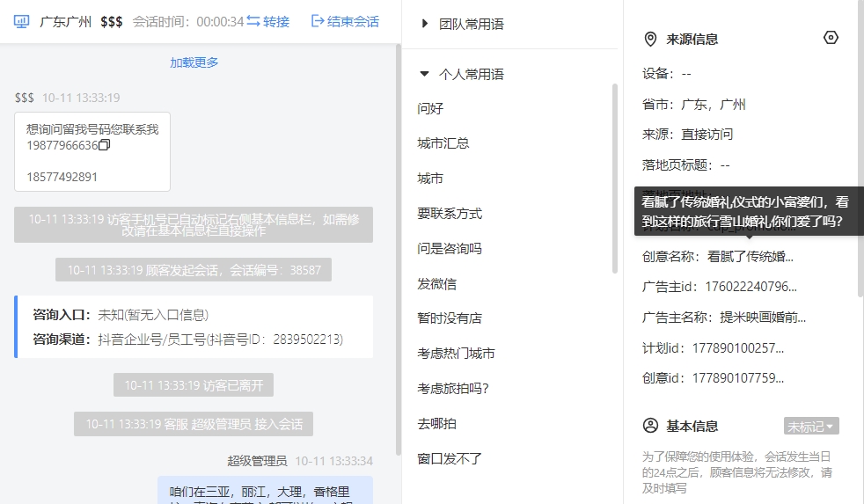The width and height of the screenshot is (864, 504).
Task: End the chat with 结束会话
Action: click(x=353, y=21)
